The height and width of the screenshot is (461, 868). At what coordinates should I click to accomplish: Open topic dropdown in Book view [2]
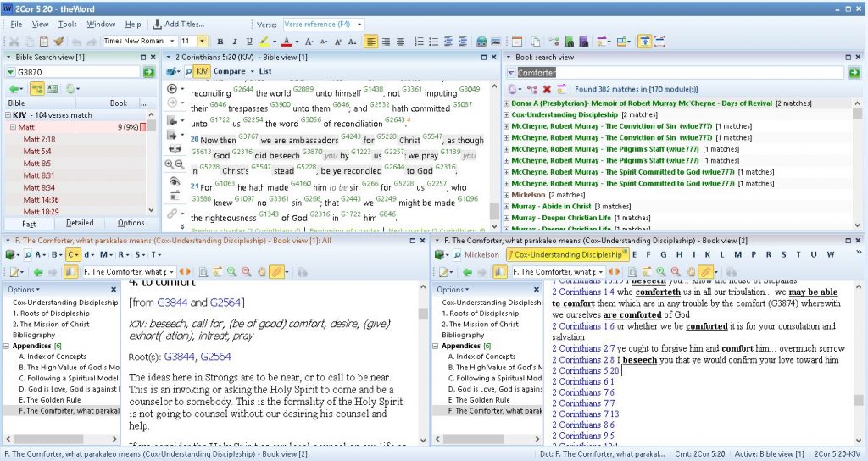601,272
